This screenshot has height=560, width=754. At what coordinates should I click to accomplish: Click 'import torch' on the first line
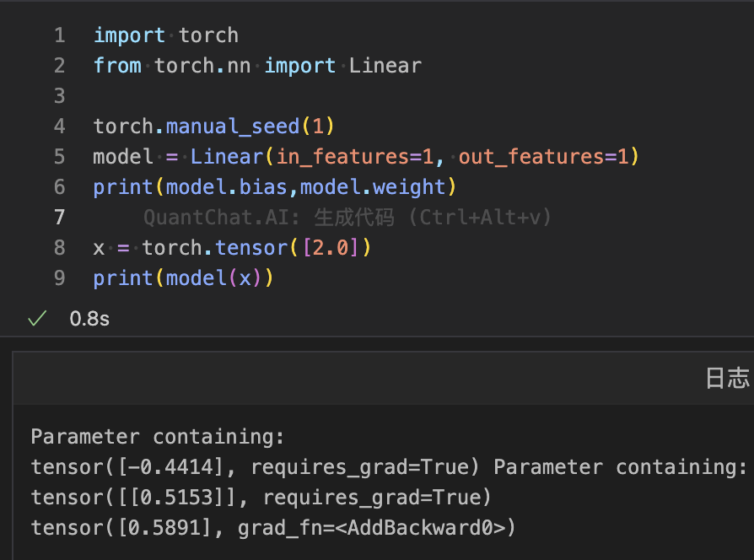(x=165, y=35)
